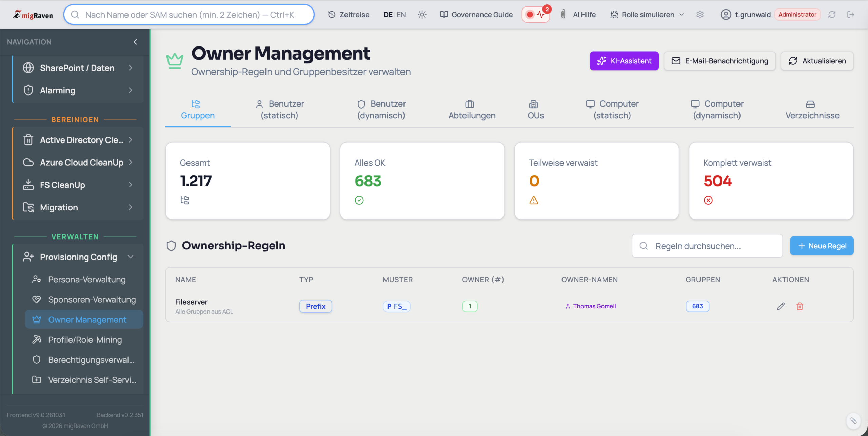This screenshot has width=868, height=436.
Task: Click the paperclip icon in bottom right corner
Action: pyautogui.click(x=853, y=421)
